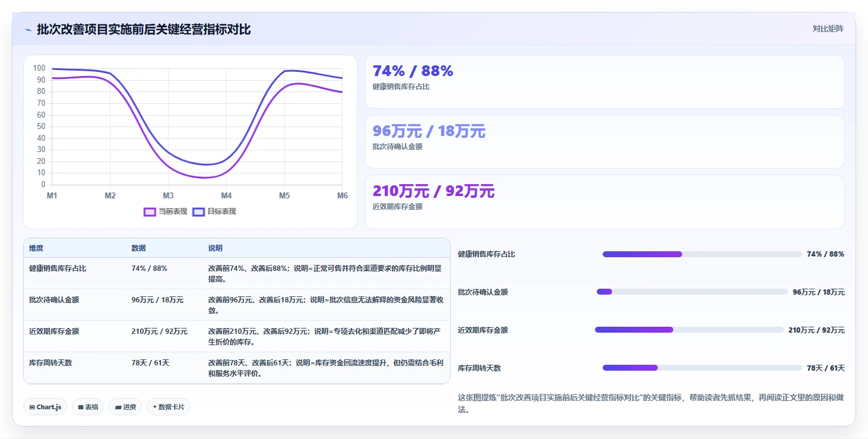Click the 批次待确认金额 progress bar
The height and width of the screenshot is (439, 868).
click(692, 292)
